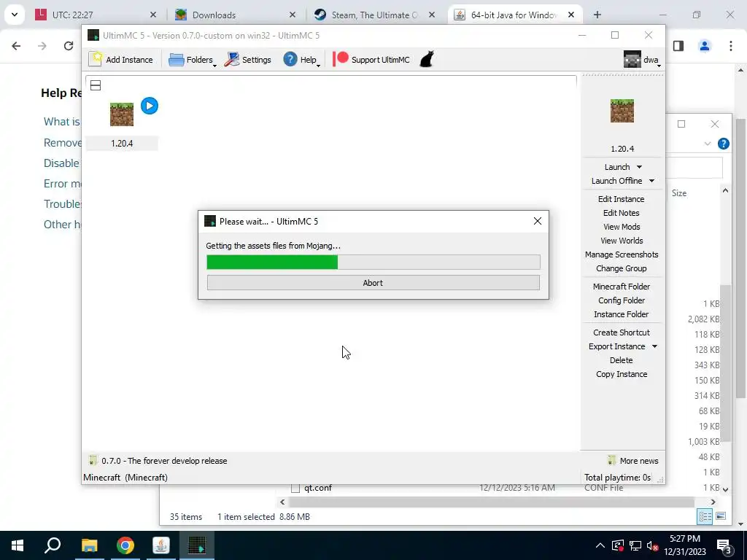Abort the asset download
This screenshot has height=560, width=747.
click(x=373, y=282)
